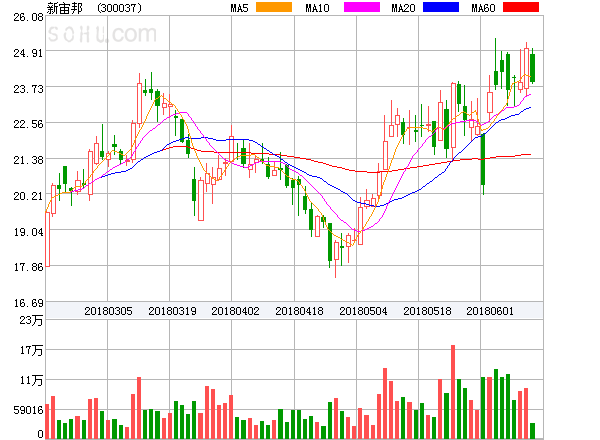Click the tallest red volume bar

pyautogui.click(x=453, y=392)
